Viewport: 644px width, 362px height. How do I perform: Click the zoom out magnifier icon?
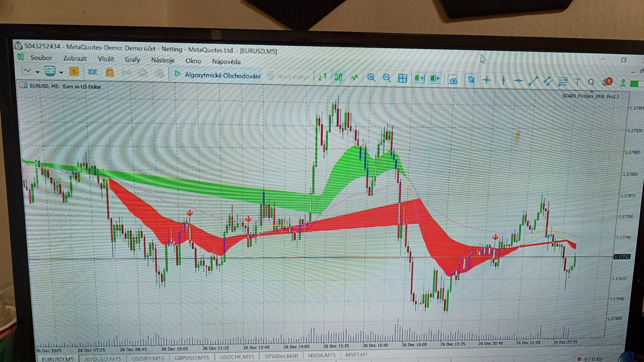[x=387, y=78]
